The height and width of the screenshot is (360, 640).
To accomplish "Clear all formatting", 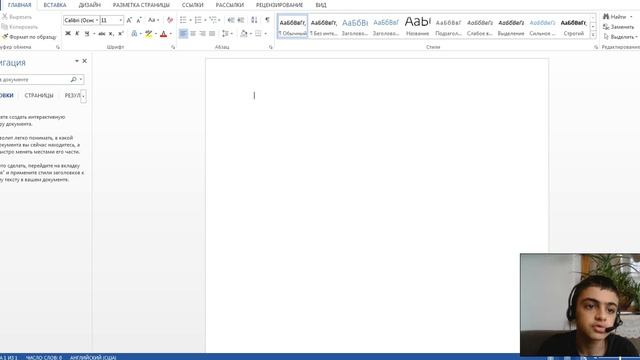I will (x=170, y=20).
